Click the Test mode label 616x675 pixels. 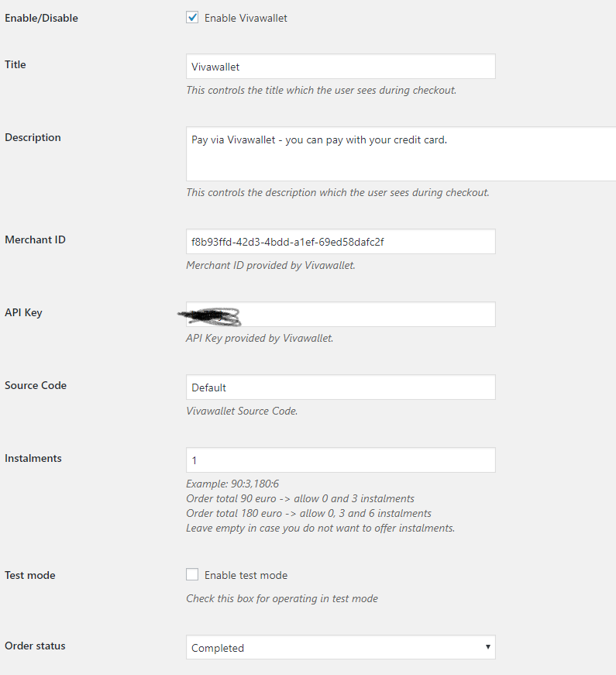coord(29,575)
